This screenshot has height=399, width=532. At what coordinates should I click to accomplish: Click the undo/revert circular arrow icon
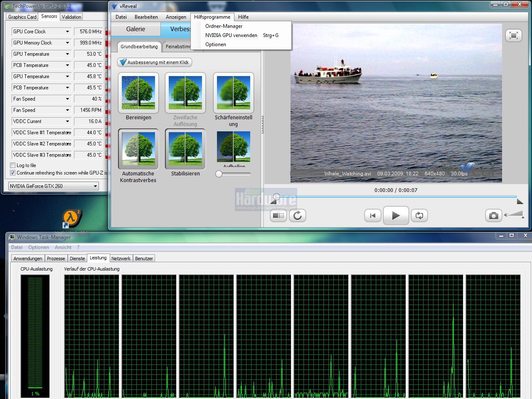(x=298, y=215)
